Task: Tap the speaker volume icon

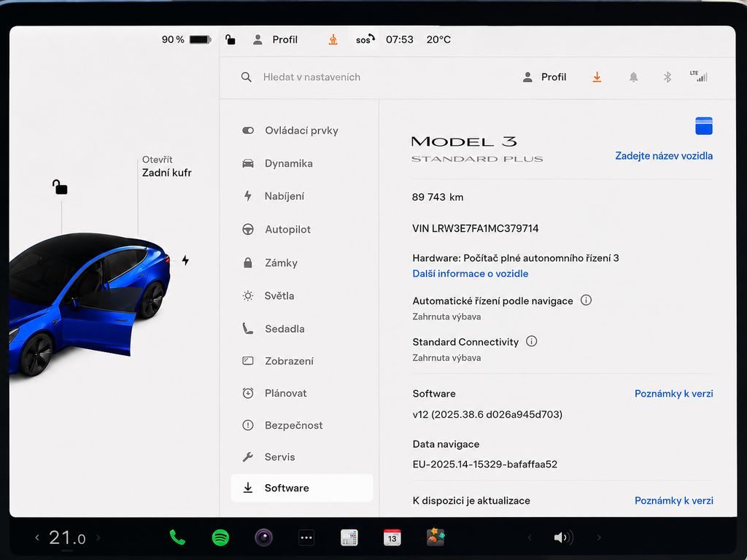Action: pyautogui.click(x=564, y=537)
